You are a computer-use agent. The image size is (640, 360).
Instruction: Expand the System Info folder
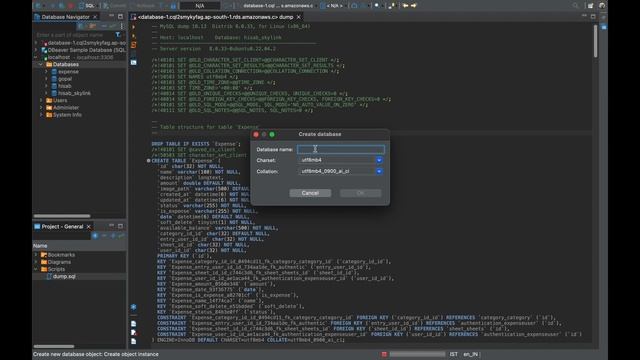[x=41, y=115]
